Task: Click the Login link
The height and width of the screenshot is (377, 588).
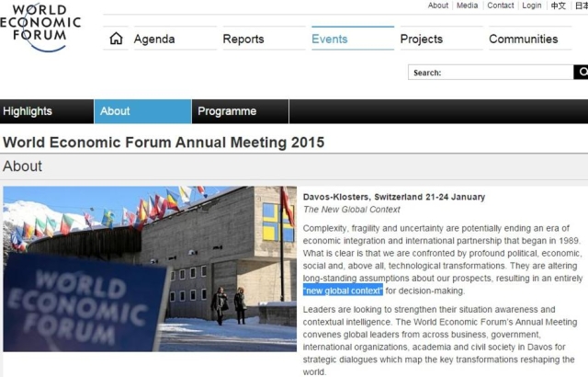Action: (532, 6)
